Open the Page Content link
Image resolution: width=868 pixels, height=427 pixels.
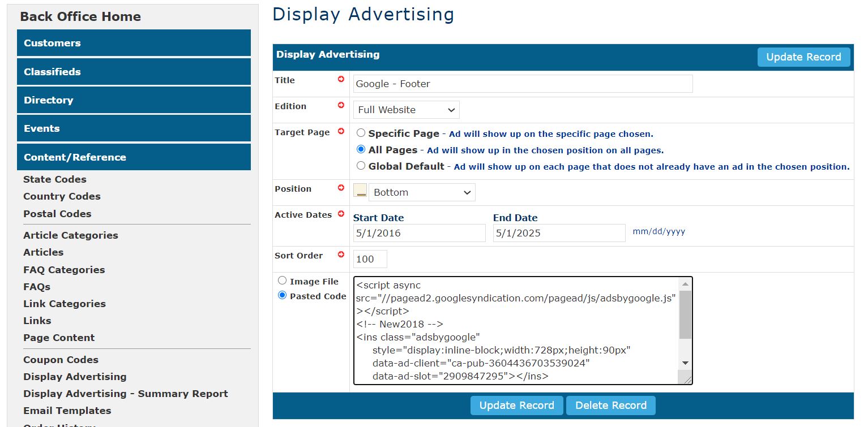tap(59, 338)
